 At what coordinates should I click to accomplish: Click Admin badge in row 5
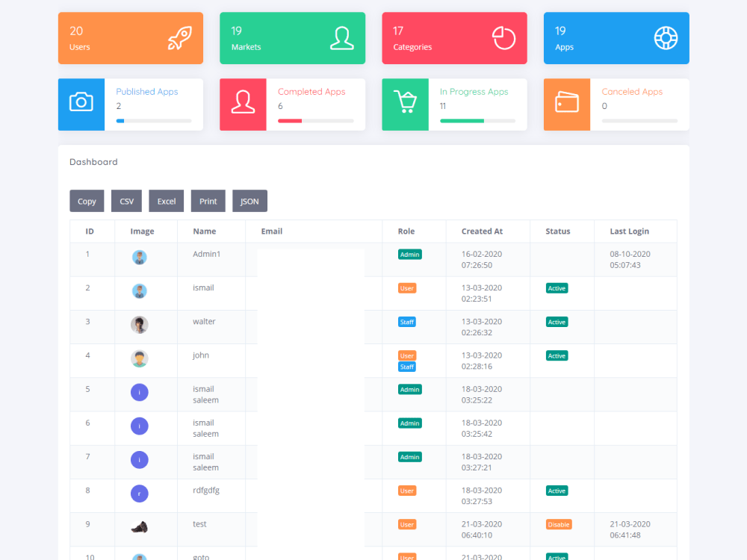pyautogui.click(x=409, y=390)
